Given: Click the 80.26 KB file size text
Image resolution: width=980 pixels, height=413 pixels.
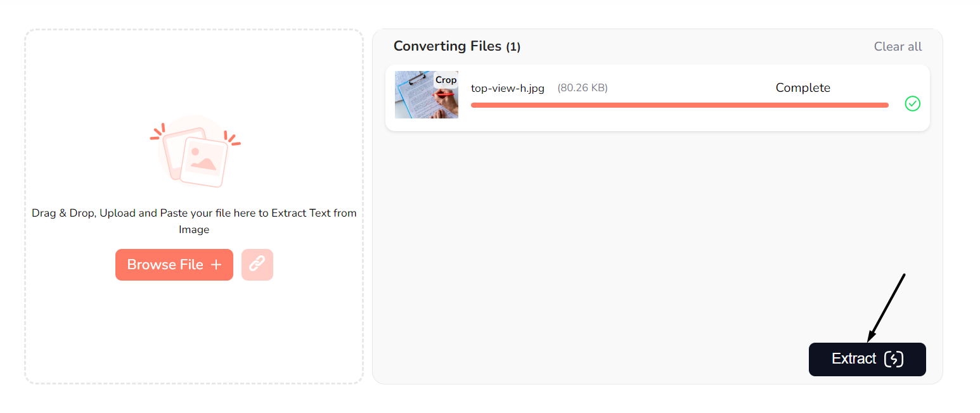Looking at the screenshot, I should pos(583,88).
